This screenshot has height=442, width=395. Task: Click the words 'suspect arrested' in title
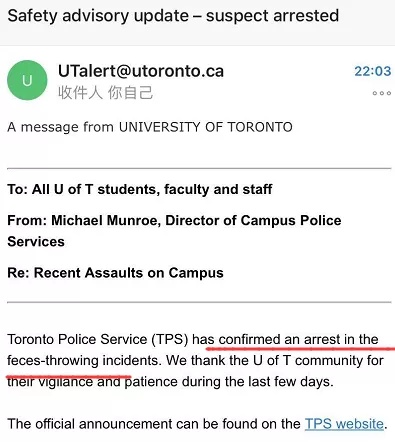[x=272, y=16]
